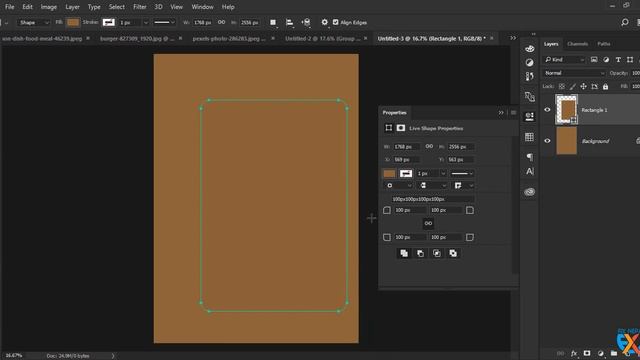640x360 pixels.
Task: Click the combined corner radii text field
Action: tap(433, 199)
